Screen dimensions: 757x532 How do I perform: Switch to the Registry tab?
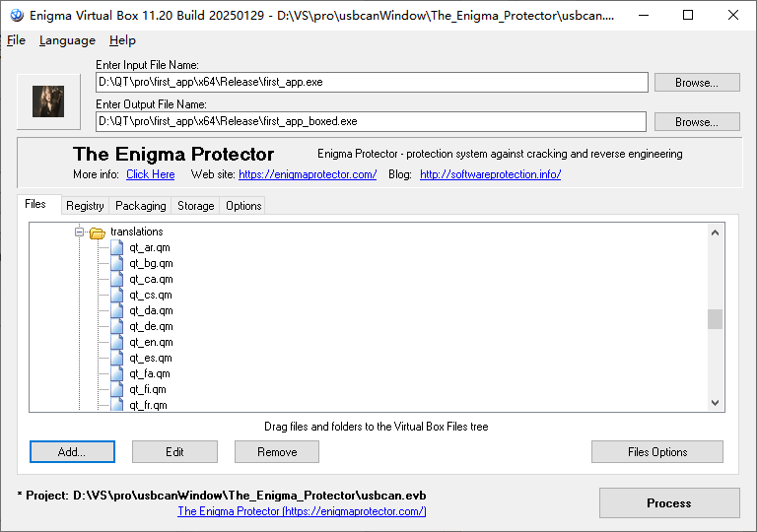85,206
